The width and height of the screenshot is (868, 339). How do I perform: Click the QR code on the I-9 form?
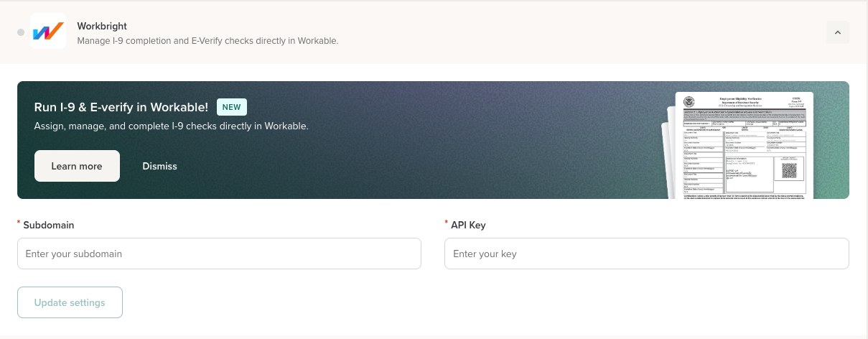(789, 171)
